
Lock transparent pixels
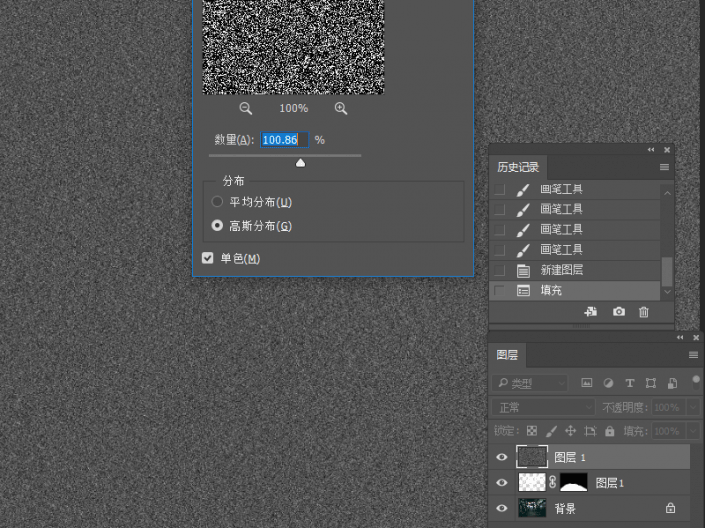coord(532,431)
